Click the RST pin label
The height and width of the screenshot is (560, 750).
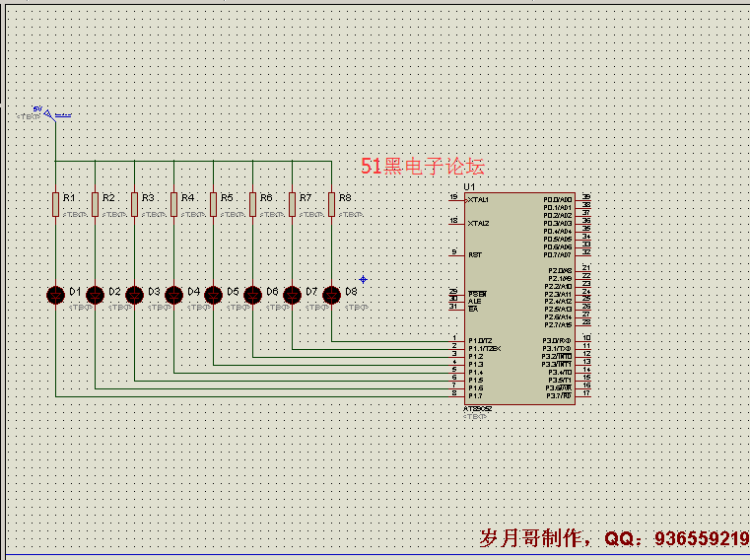[x=475, y=254]
